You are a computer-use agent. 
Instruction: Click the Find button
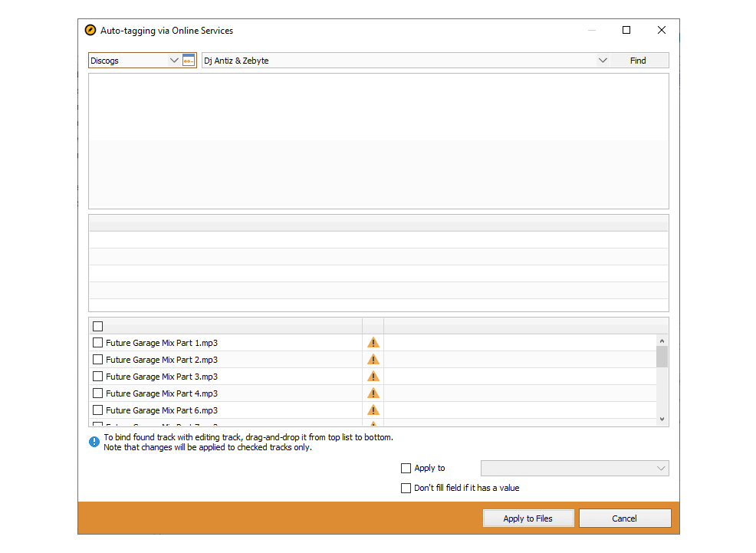click(x=637, y=60)
